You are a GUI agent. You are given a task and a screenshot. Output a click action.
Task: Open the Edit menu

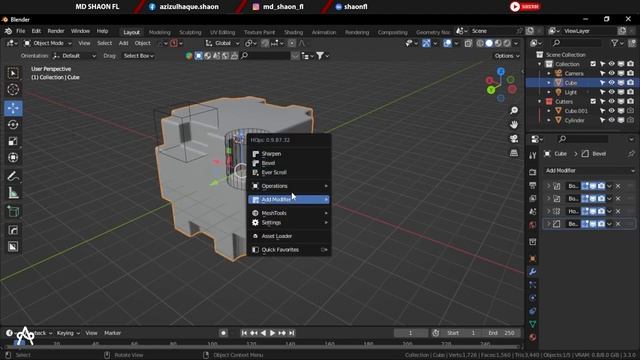[36, 31]
